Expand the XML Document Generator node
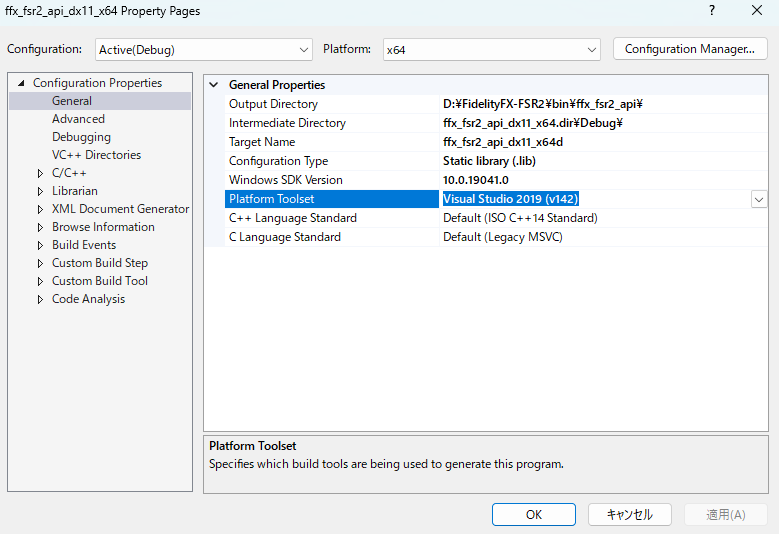 (x=40, y=209)
